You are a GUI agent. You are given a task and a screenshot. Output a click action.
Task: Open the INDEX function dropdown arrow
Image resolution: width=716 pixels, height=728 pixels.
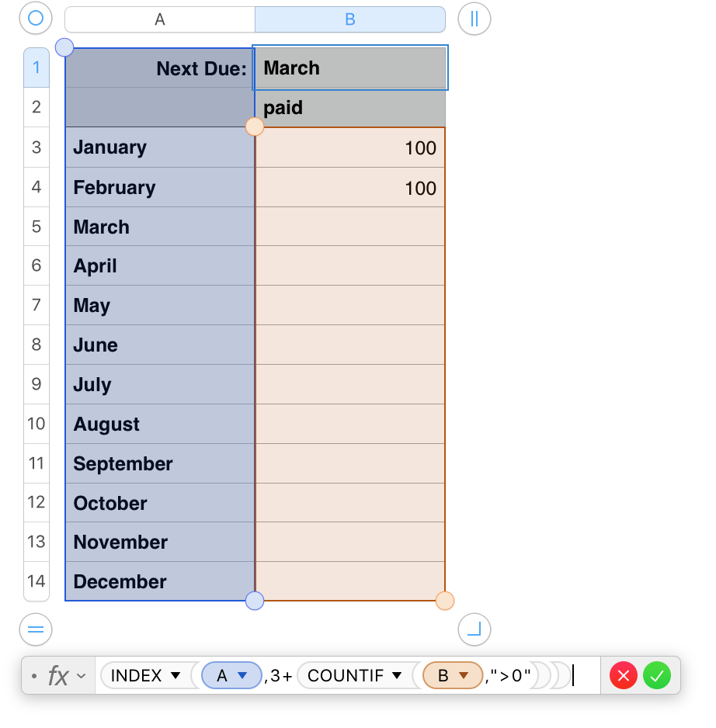[176, 675]
